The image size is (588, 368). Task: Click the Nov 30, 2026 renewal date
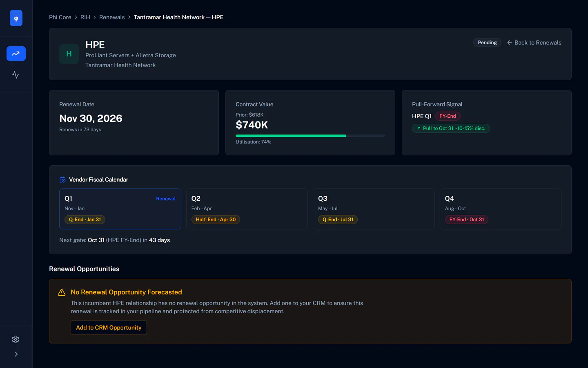[x=91, y=119]
